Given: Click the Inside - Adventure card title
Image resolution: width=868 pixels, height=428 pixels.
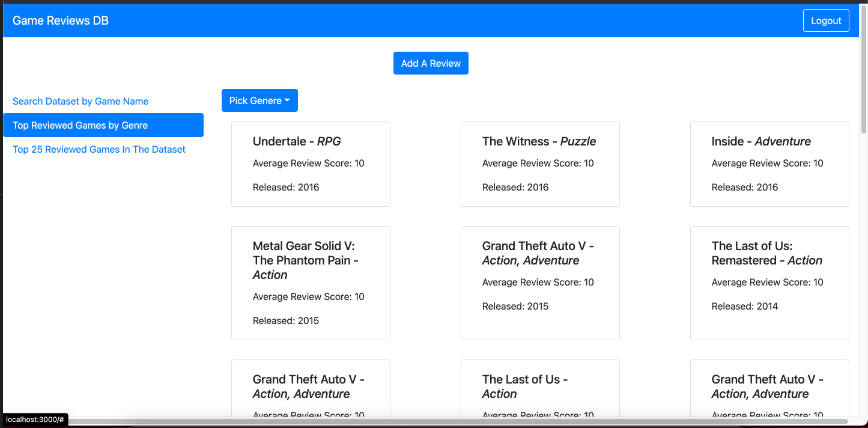Looking at the screenshot, I should tap(761, 141).
